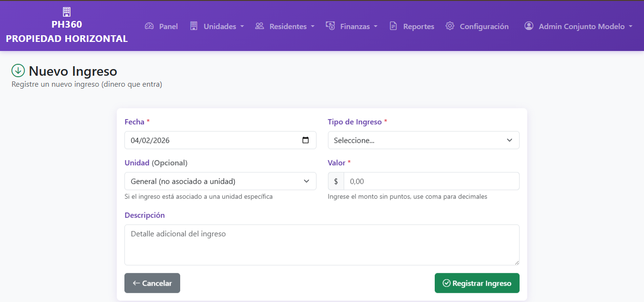Click the Configuración gear icon

tap(450, 26)
